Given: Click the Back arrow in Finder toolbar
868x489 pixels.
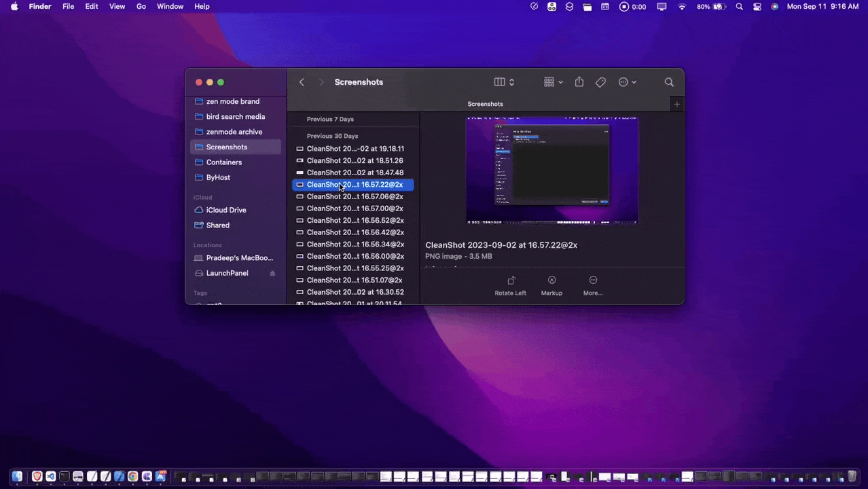Looking at the screenshot, I should click(x=302, y=82).
